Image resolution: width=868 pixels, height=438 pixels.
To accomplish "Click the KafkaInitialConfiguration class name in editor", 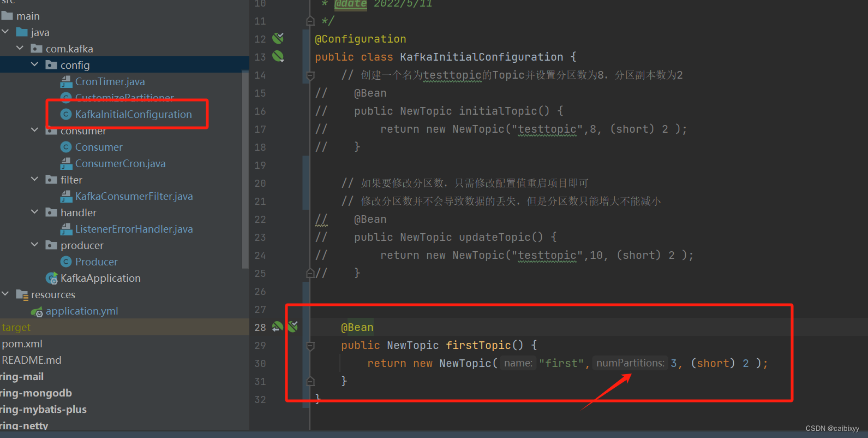I will pos(481,57).
